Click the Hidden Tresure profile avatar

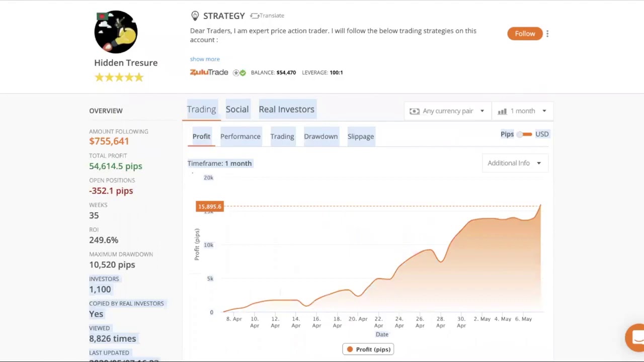[116, 32]
